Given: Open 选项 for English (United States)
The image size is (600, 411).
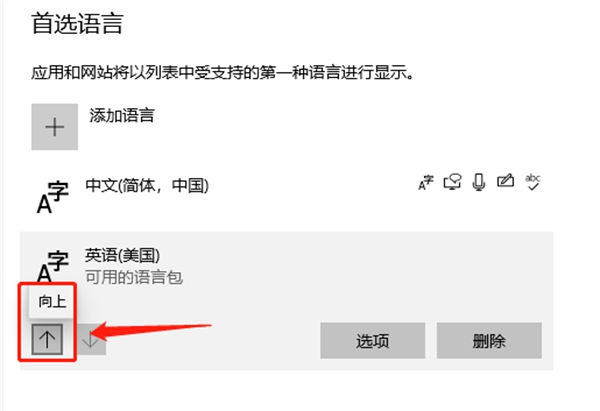Looking at the screenshot, I should point(373,341).
